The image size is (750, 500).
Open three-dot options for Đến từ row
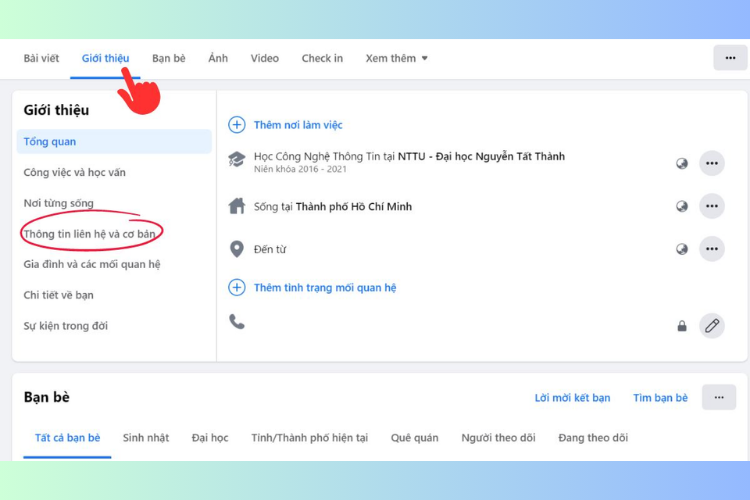[x=712, y=249]
